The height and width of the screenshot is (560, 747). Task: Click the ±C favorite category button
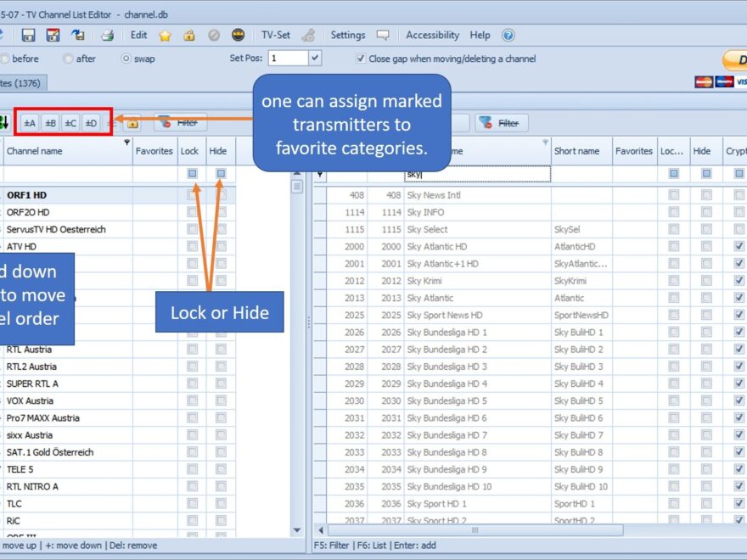[70, 123]
